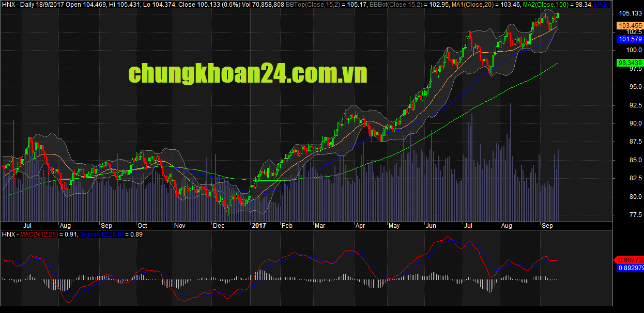Click the Sep label at right of time axis
The height and width of the screenshot is (313, 644).
tap(547, 226)
